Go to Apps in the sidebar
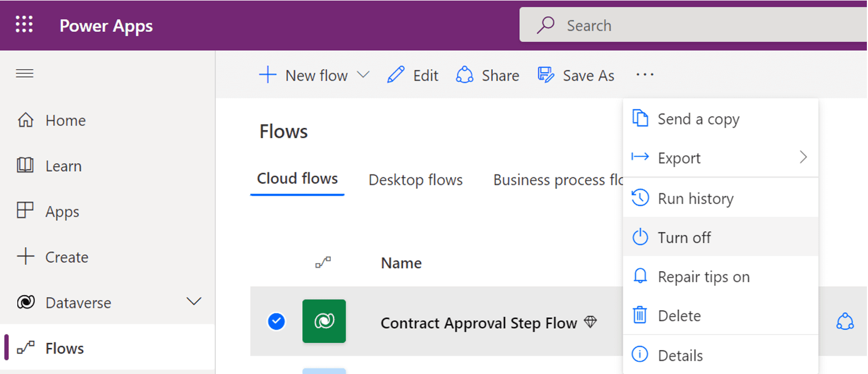Viewport: 868px width, 374px height. [62, 212]
